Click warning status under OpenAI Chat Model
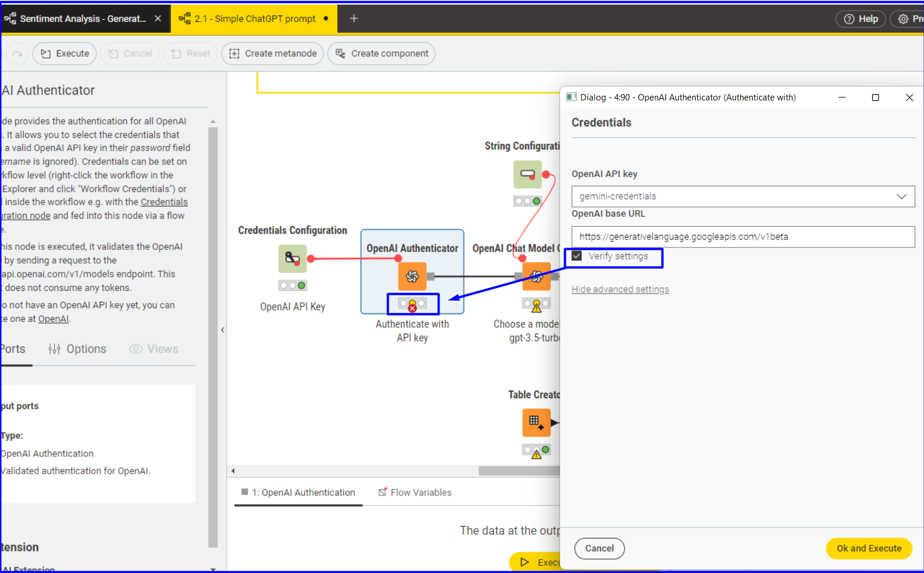This screenshot has width=924, height=573. 536,304
